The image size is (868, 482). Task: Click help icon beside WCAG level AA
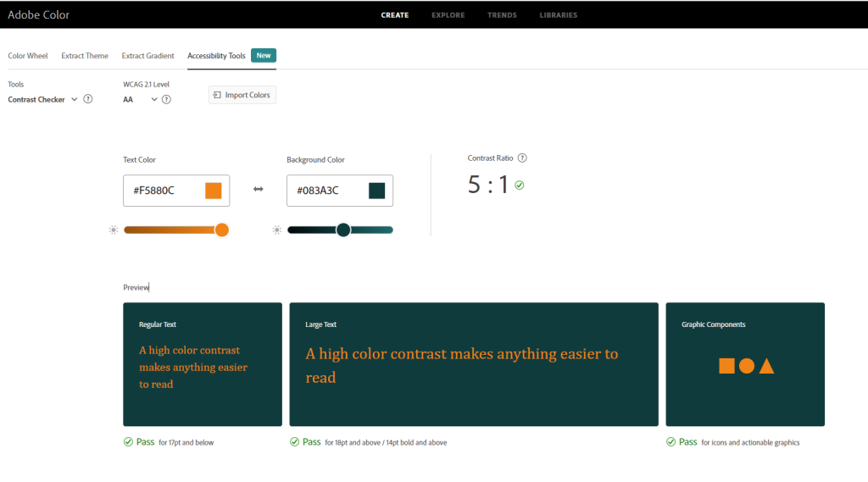[166, 99]
